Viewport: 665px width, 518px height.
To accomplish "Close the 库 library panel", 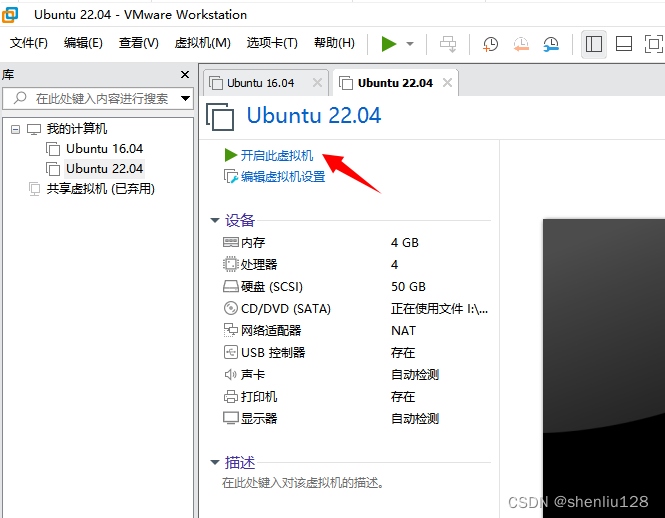I will point(184,75).
